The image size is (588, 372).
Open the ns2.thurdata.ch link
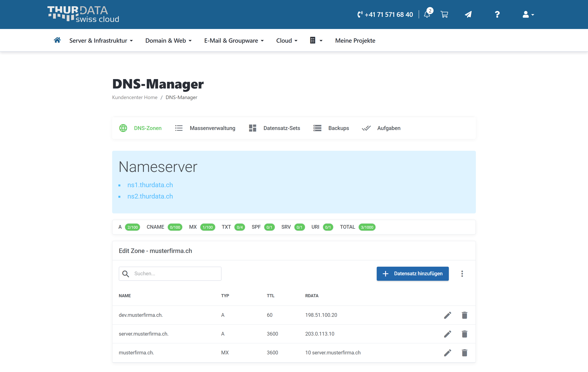point(150,196)
